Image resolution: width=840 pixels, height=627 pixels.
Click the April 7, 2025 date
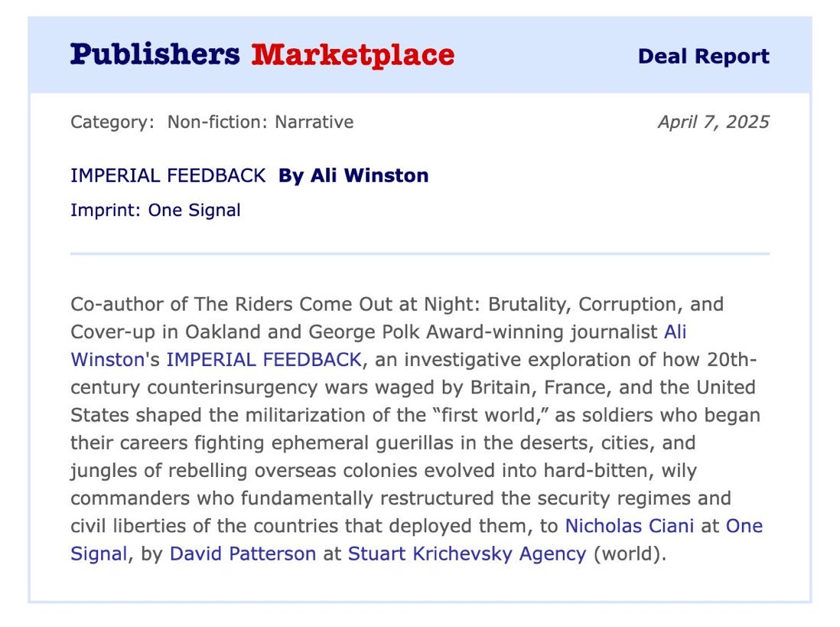click(x=714, y=122)
